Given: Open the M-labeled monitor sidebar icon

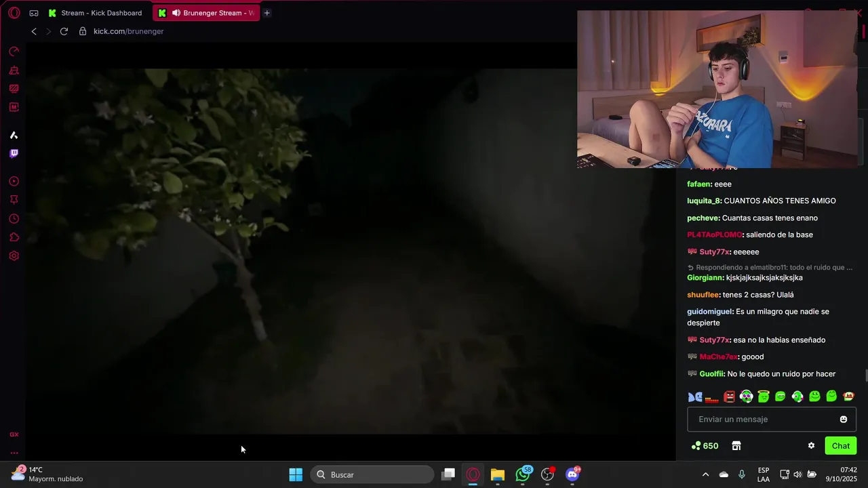Looking at the screenshot, I should click(x=14, y=107).
